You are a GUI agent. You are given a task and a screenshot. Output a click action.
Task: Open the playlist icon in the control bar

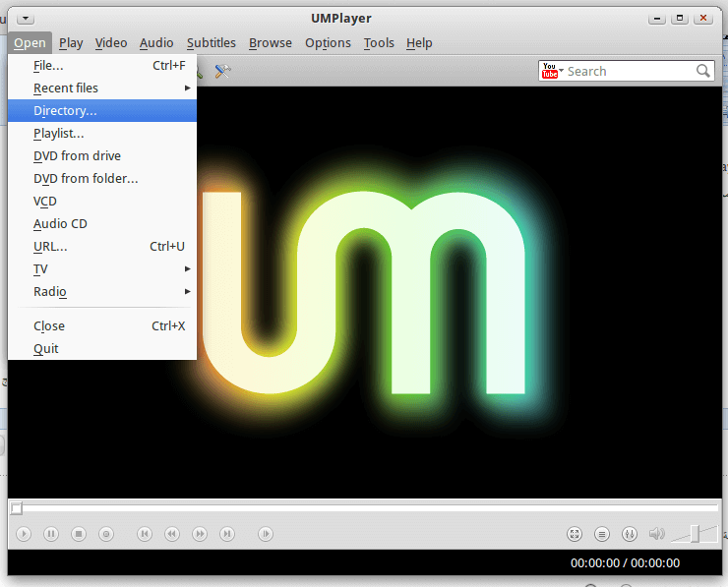pos(602,534)
